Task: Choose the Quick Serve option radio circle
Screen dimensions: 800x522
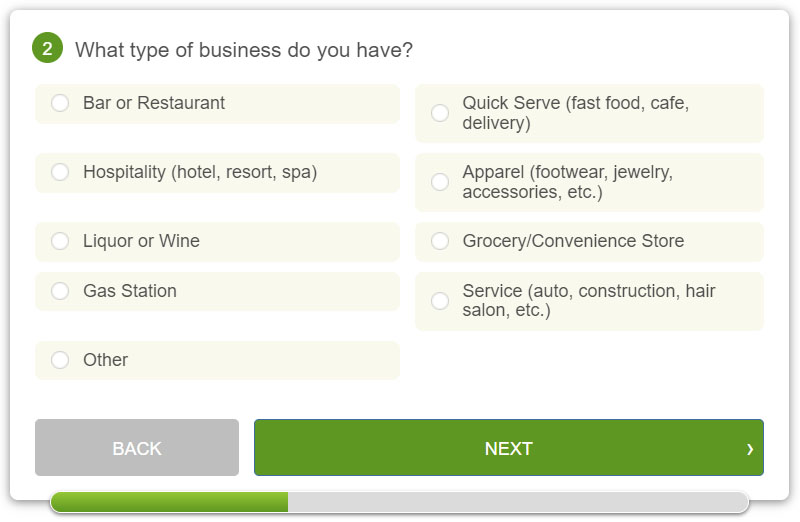Action: (x=440, y=113)
